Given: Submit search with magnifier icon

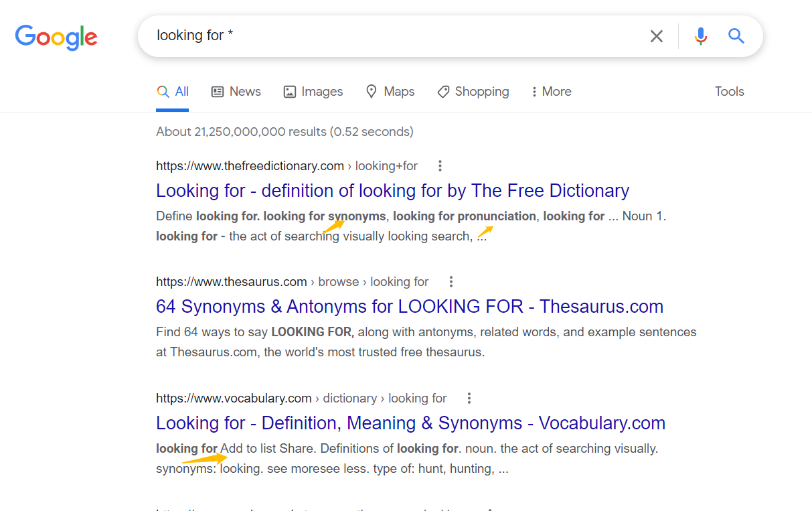Looking at the screenshot, I should pos(736,36).
